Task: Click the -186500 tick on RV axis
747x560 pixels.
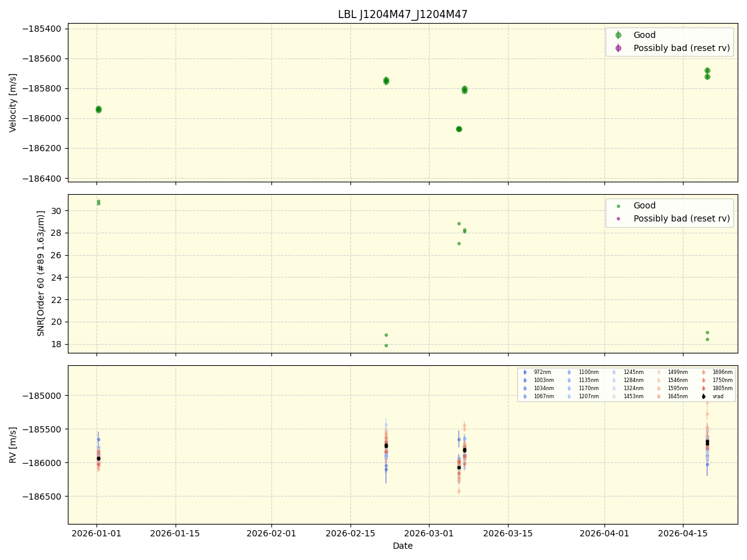Action: [41, 497]
